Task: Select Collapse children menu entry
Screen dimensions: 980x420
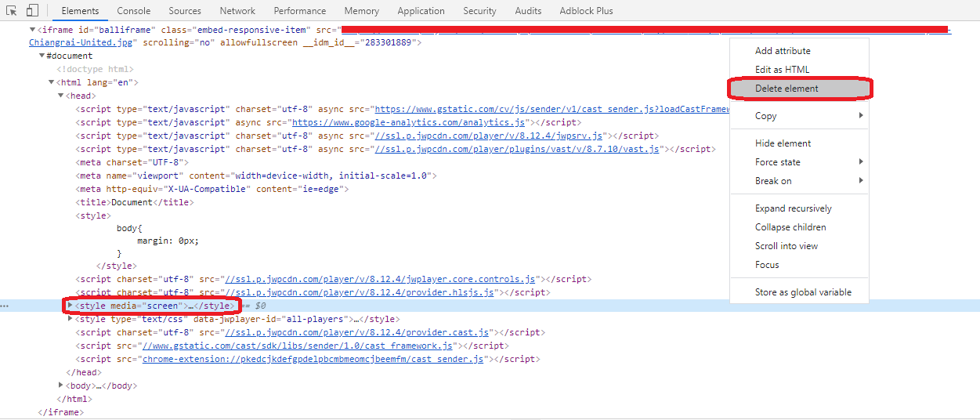Action: point(799,227)
